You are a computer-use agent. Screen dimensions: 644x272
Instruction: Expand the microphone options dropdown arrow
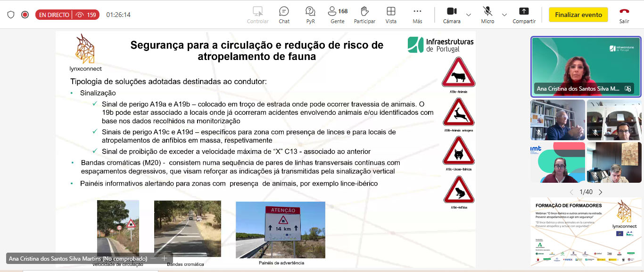coord(504,15)
